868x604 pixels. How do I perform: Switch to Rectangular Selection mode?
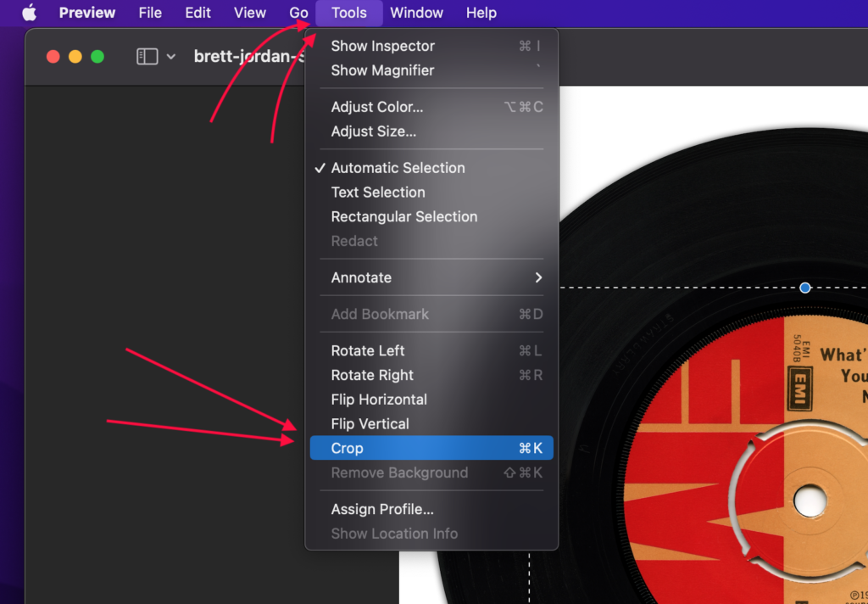click(x=431, y=216)
